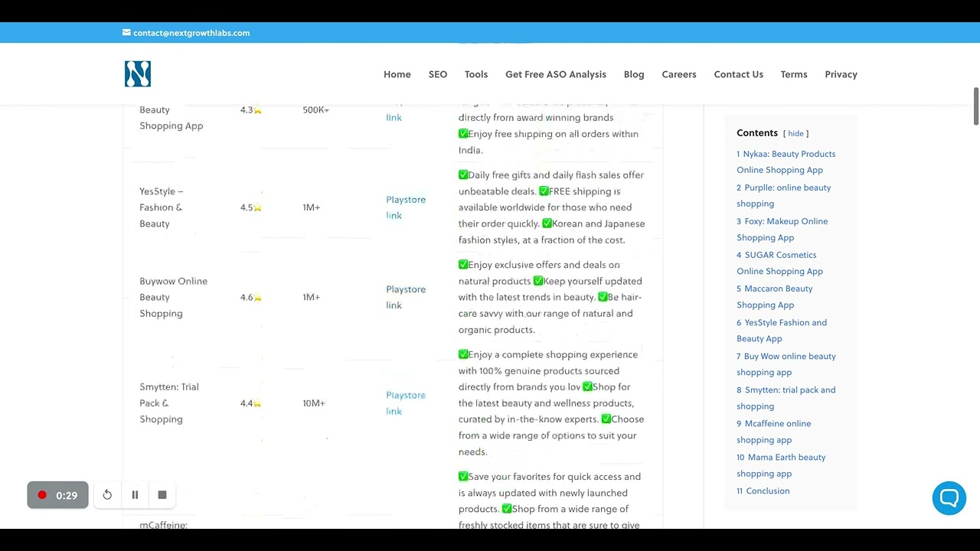Click the 'Enjoy a complete shopping experience' description
The height and width of the screenshot is (551, 980).
(x=551, y=403)
